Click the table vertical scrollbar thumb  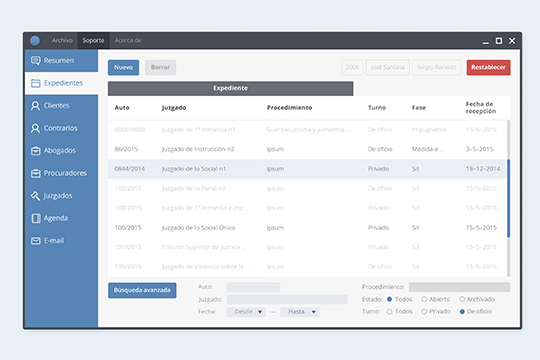click(x=508, y=198)
